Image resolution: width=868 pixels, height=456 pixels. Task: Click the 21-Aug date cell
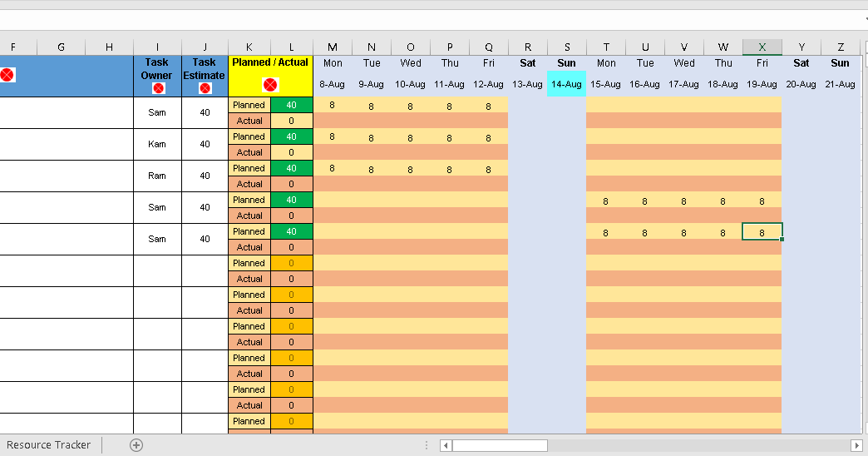pyautogui.click(x=841, y=84)
